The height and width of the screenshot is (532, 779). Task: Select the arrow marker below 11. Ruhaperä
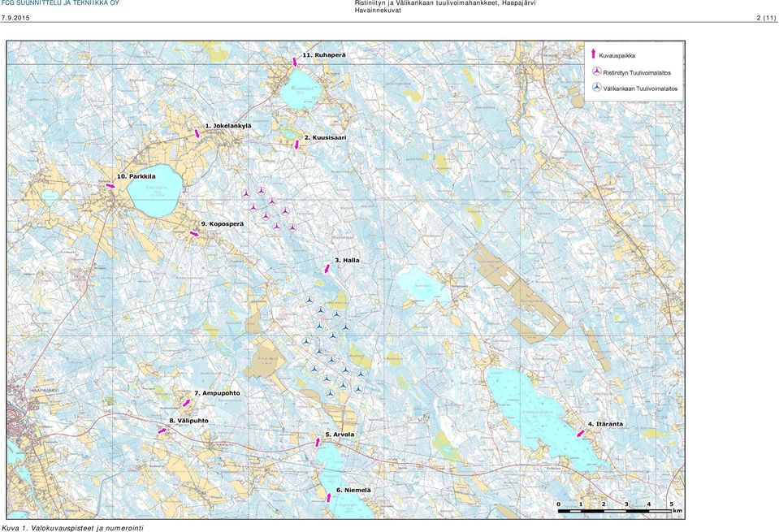295,62
